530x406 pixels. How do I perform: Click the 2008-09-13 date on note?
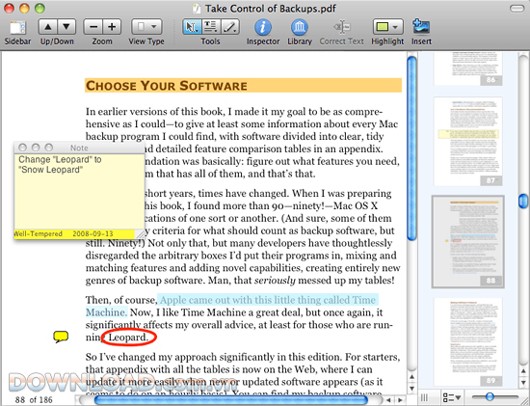tap(93, 234)
